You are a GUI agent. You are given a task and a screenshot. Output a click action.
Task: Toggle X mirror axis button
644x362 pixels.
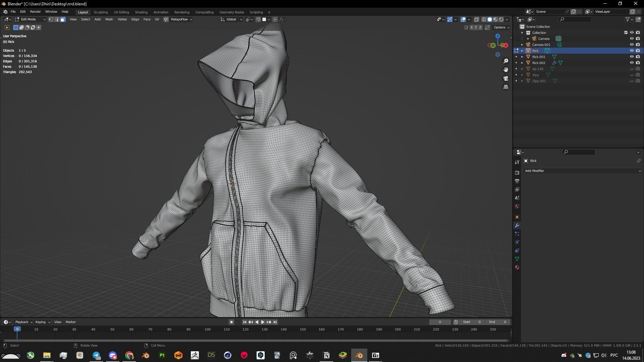click(x=472, y=27)
